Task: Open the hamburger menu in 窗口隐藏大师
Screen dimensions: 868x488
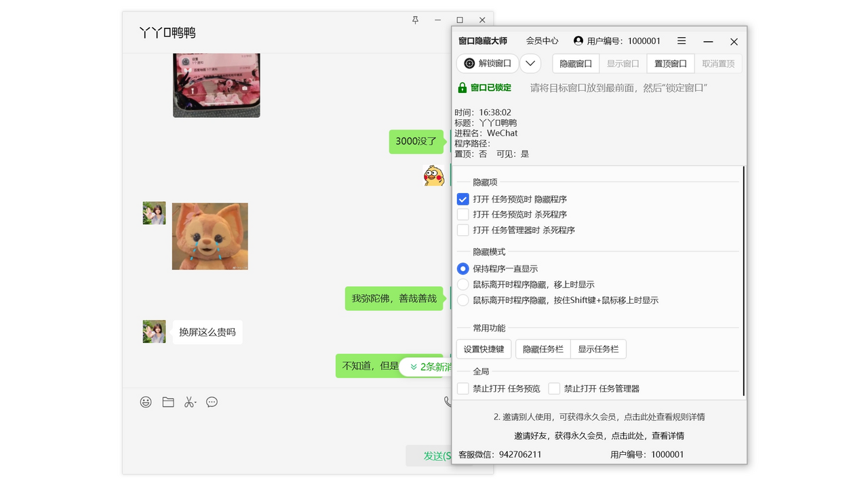Action: (x=681, y=41)
